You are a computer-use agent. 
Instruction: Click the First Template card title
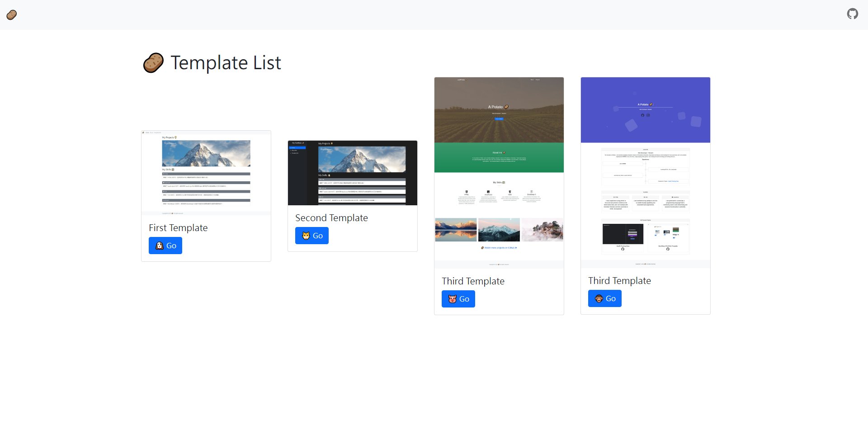pos(178,228)
